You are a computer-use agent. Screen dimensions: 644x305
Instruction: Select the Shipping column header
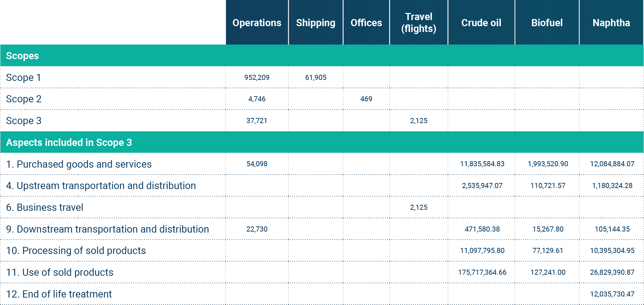coord(316,23)
